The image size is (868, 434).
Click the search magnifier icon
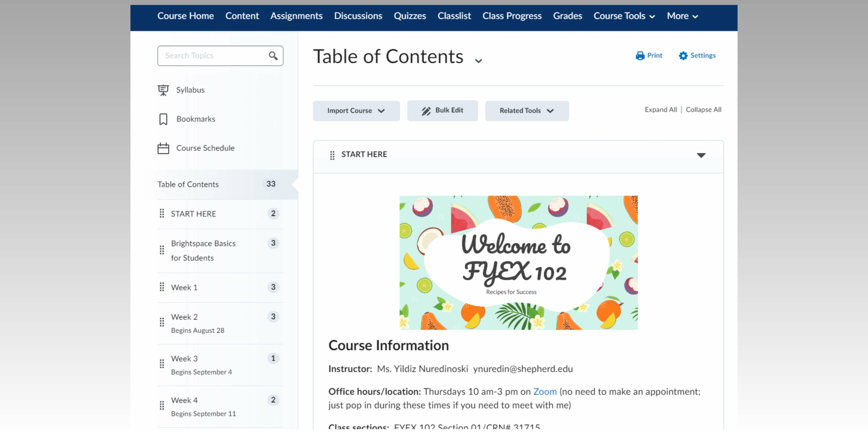pos(273,56)
